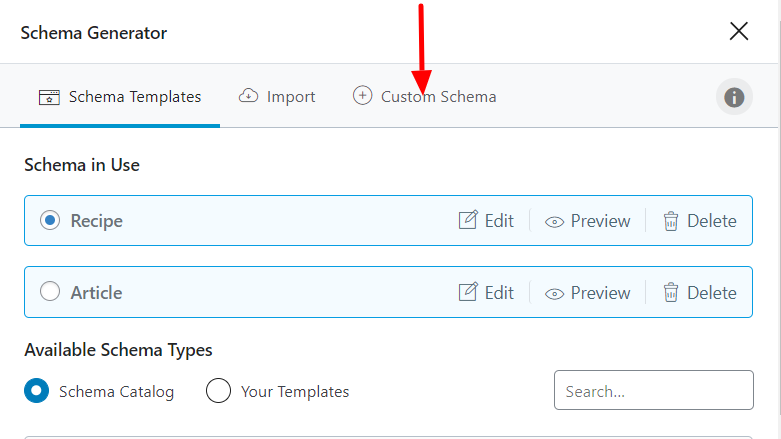Viewport: 781px width, 439px height.
Task: Select the Recipe schema radio button
Action: [50, 221]
